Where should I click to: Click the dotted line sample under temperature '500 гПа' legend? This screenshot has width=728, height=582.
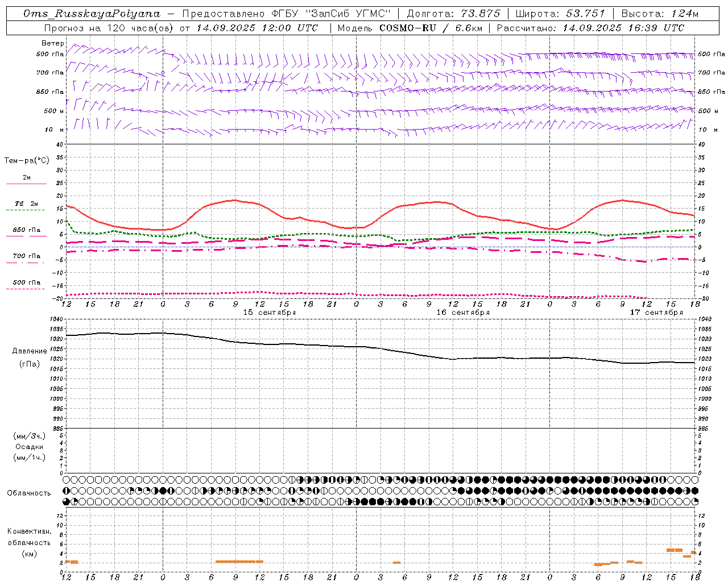point(26,289)
